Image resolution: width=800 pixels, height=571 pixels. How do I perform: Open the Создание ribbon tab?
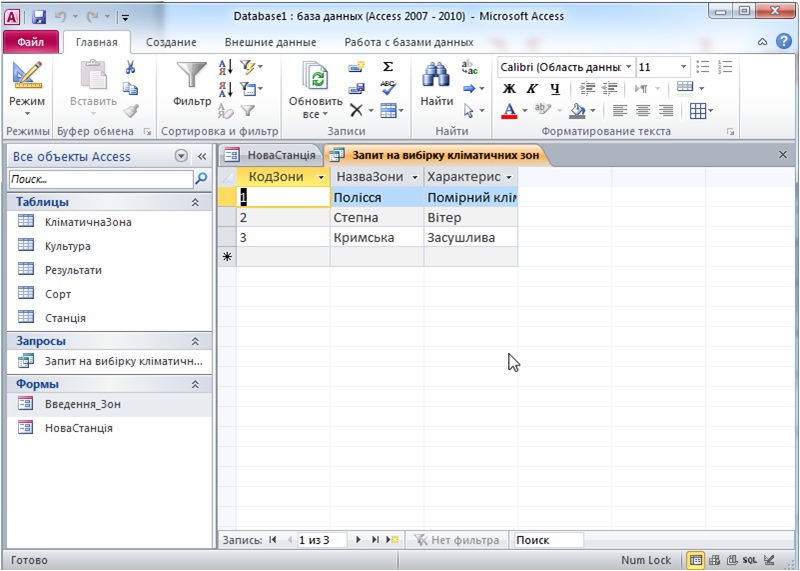170,42
